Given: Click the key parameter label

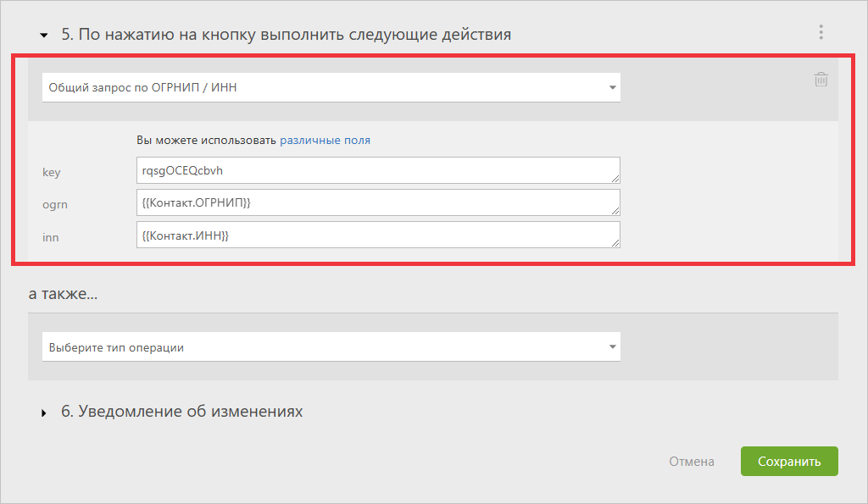Looking at the screenshot, I should coord(52,172).
